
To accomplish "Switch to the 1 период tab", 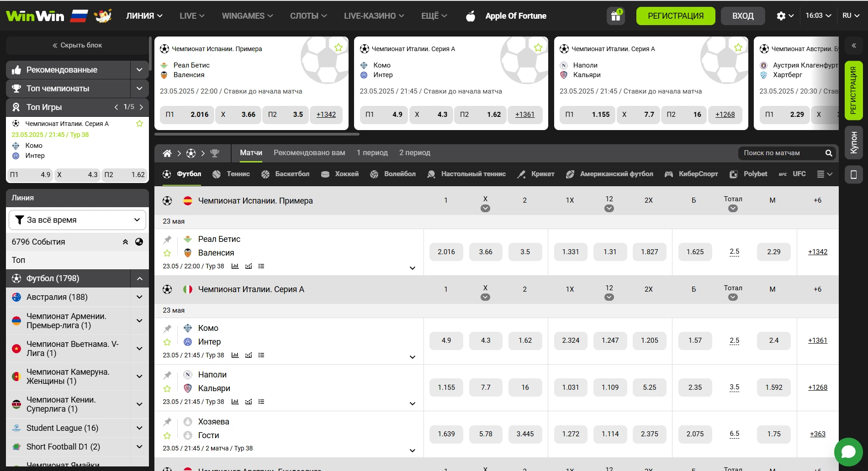I will [x=372, y=153].
